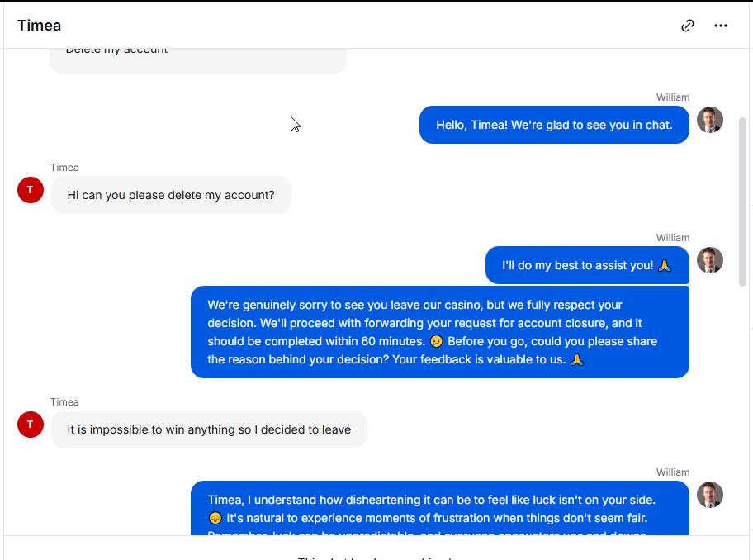Viewport: 753px width, 560px height.
Task: Click the 'I understand how disheartening' message bubble
Action: 440,508
